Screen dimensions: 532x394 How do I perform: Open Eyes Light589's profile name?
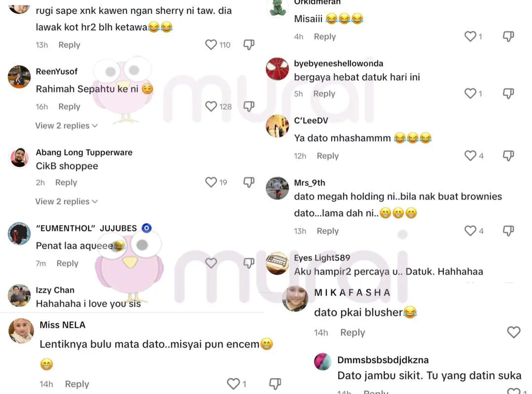322,258
